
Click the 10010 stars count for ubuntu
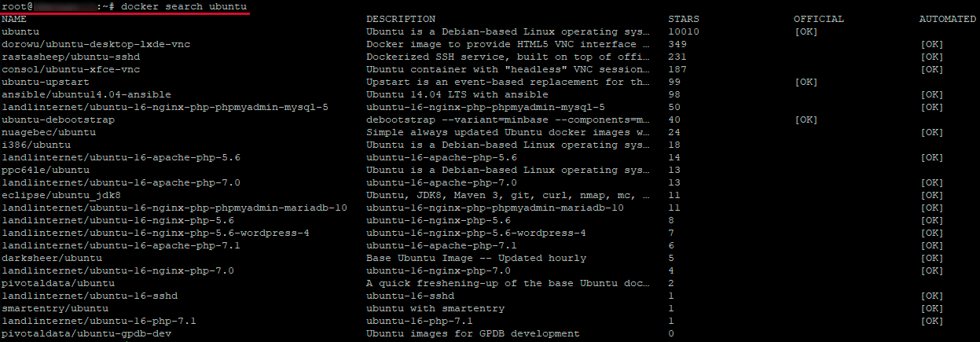(683, 31)
